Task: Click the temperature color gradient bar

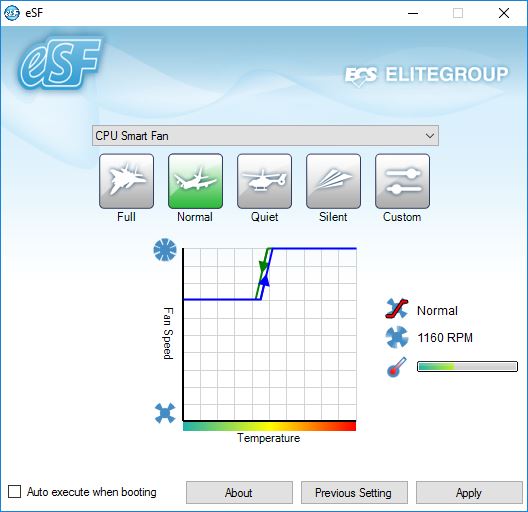Action: (269, 426)
